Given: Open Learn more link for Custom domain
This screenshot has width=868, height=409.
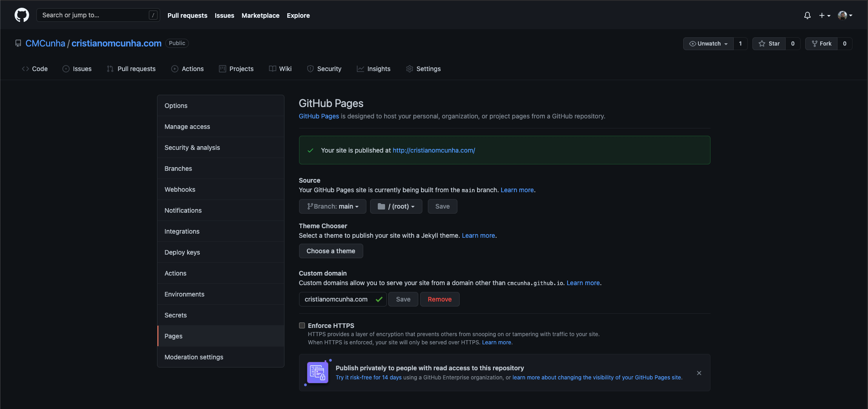Looking at the screenshot, I should coord(583,283).
